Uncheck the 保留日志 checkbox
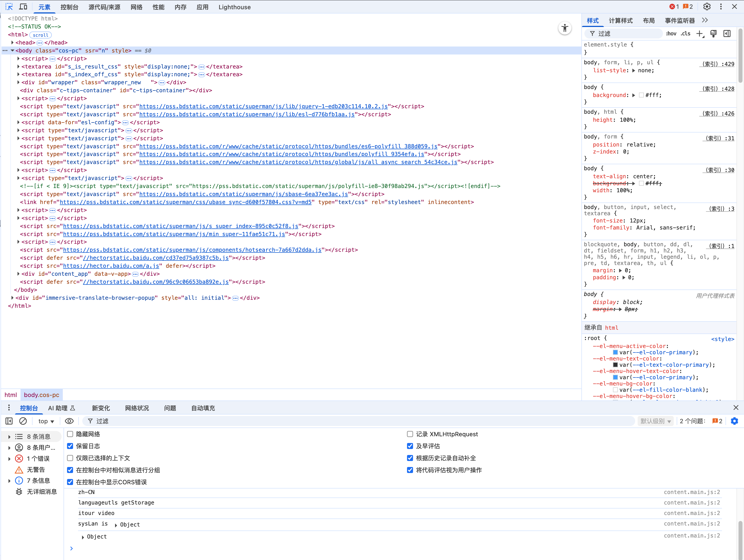The width and height of the screenshot is (744, 560). 70,446
